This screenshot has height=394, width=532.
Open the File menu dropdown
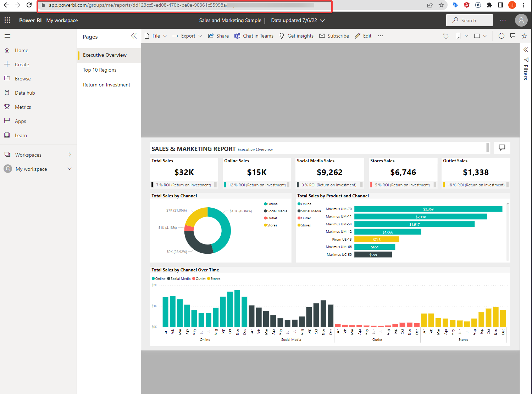click(156, 36)
